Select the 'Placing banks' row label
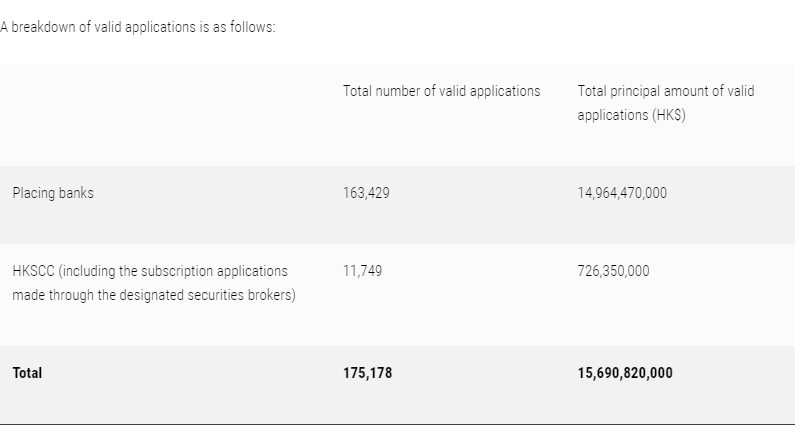 click(x=53, y=193)
